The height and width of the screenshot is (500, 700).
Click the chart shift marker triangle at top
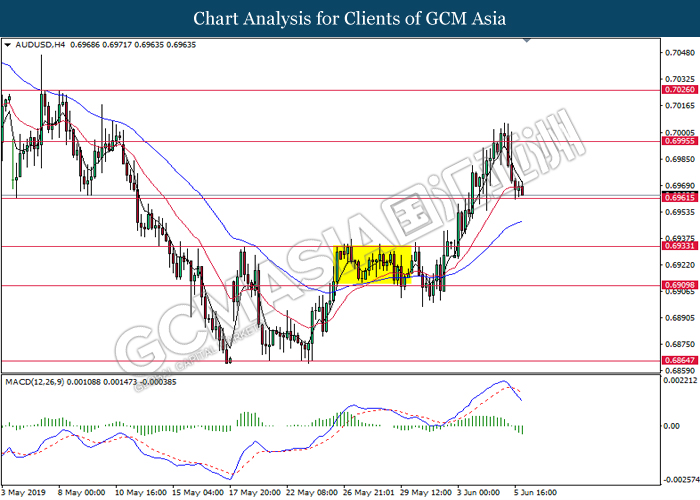coord(527,41)
